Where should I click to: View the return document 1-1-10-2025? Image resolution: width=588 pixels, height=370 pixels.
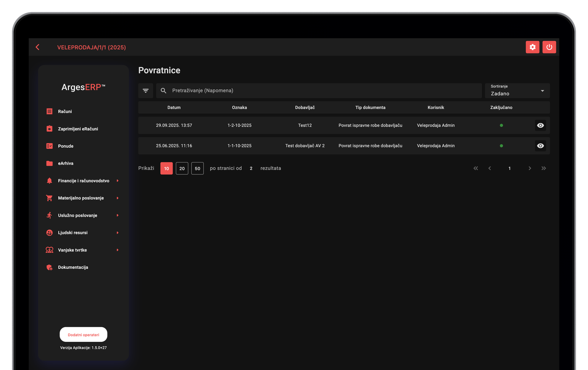(541, 146)
